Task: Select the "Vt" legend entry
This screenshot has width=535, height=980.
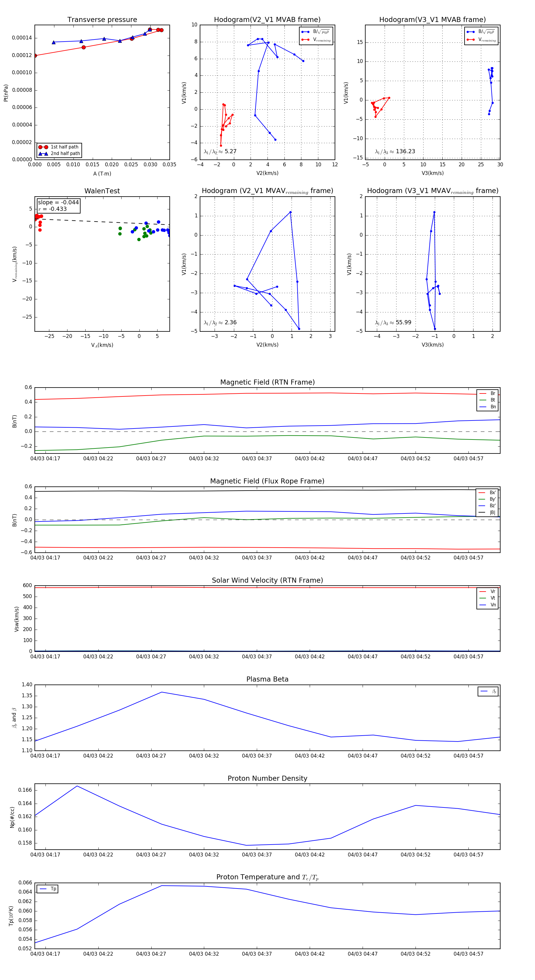Action: tap(487, 598)
